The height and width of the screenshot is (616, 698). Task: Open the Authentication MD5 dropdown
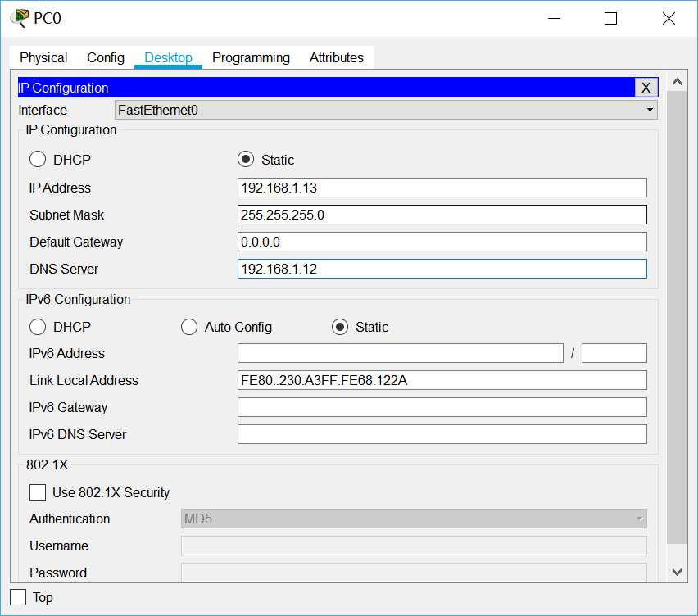click(414, 519)
